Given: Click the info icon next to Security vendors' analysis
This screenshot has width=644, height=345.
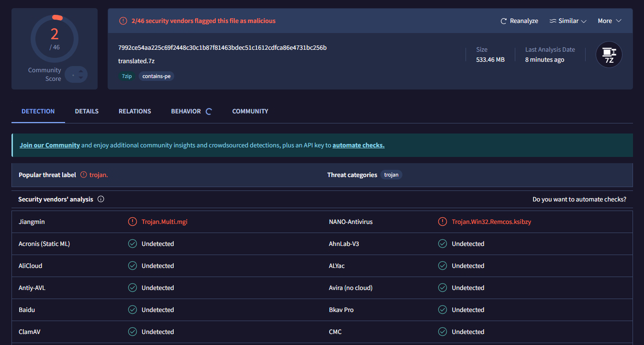Looking at the screenshot, I should coord(100,199).
